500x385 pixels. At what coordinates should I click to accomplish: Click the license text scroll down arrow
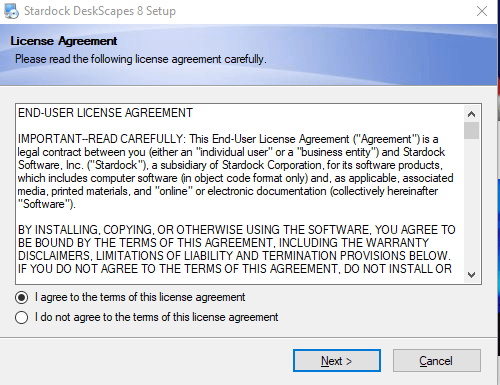click(471, 275)
